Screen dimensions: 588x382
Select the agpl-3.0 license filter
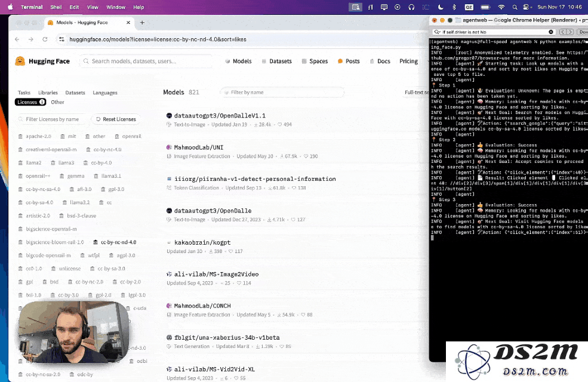pos(122,255)
